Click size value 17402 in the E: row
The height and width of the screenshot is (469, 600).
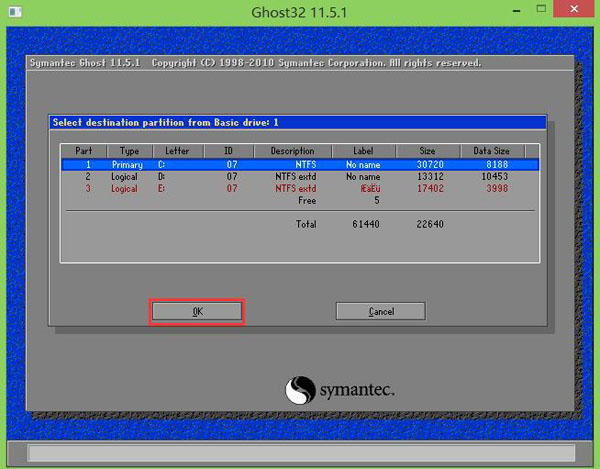coord(430,188)
